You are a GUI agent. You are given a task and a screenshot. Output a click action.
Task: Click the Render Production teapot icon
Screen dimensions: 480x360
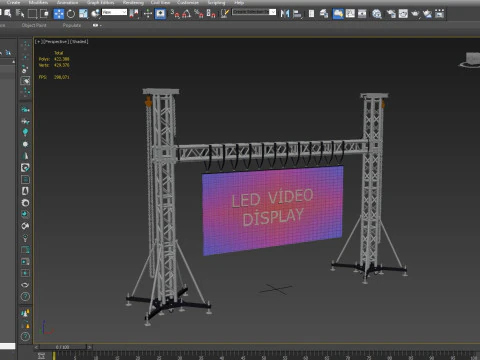tap(415, 14)
